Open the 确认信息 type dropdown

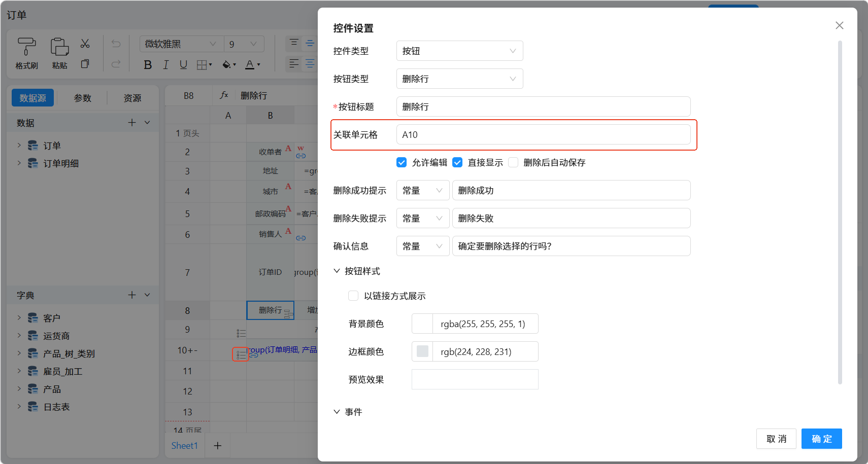(423, 246)
